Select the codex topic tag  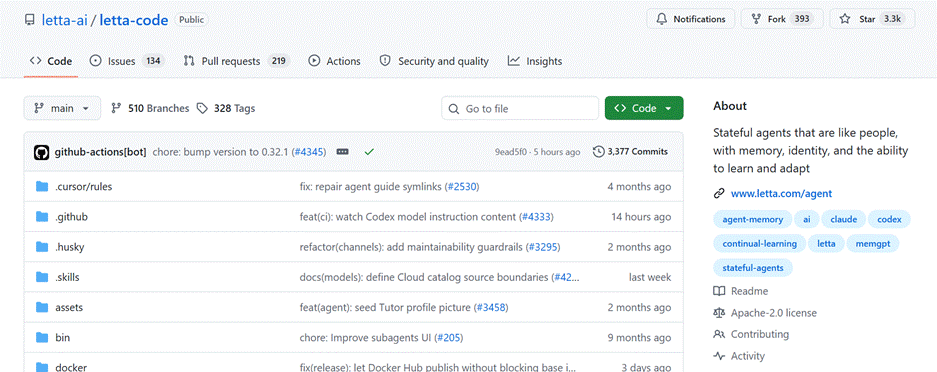(x=889, y=219)
